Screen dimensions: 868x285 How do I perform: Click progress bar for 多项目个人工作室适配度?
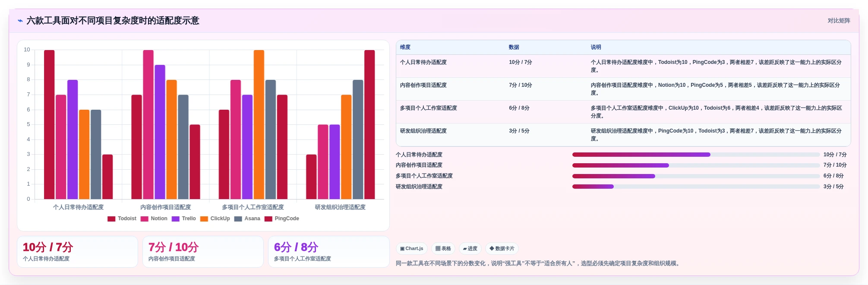[x=696, y=176]
